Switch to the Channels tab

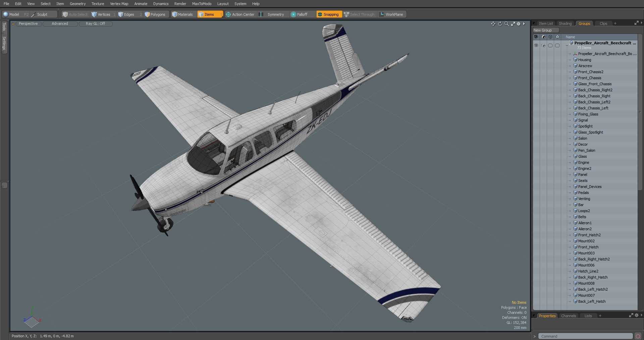[569, 316]
